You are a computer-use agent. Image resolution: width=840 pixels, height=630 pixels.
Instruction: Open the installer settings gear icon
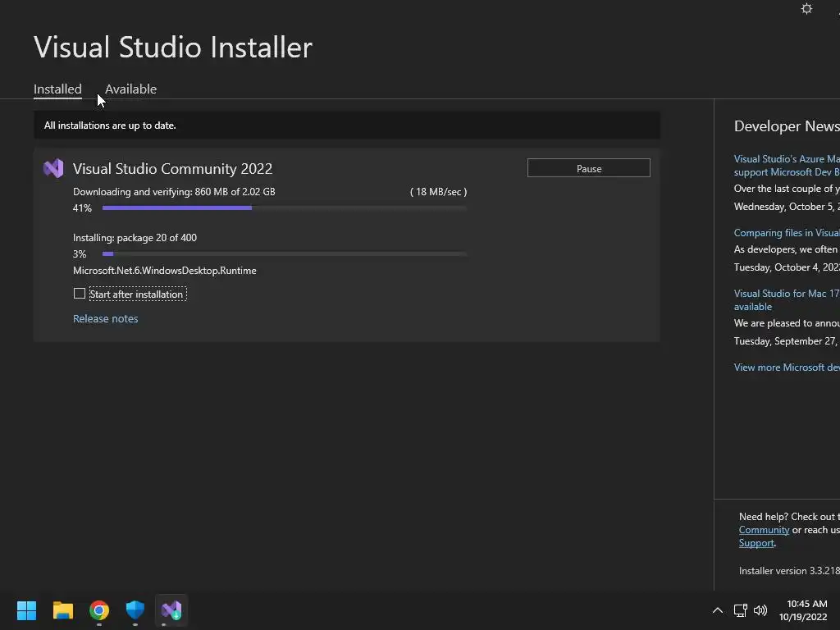[x=806, y=9]
